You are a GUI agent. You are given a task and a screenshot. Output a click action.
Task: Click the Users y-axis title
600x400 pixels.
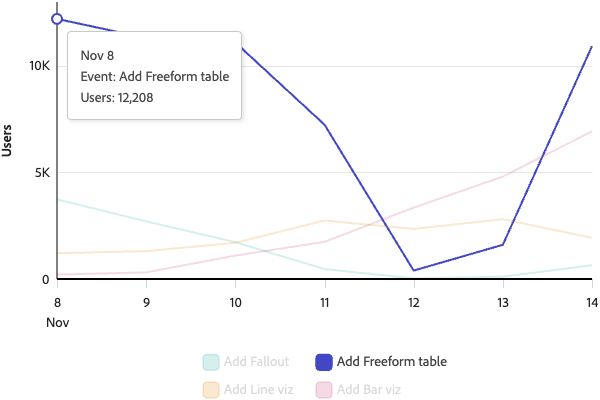8,140
